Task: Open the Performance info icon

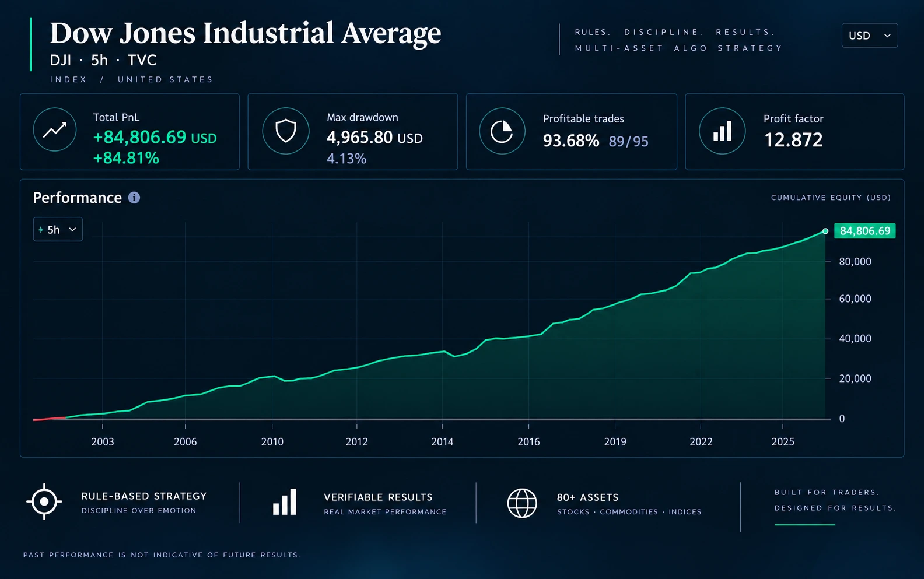Action: point(134,198)
